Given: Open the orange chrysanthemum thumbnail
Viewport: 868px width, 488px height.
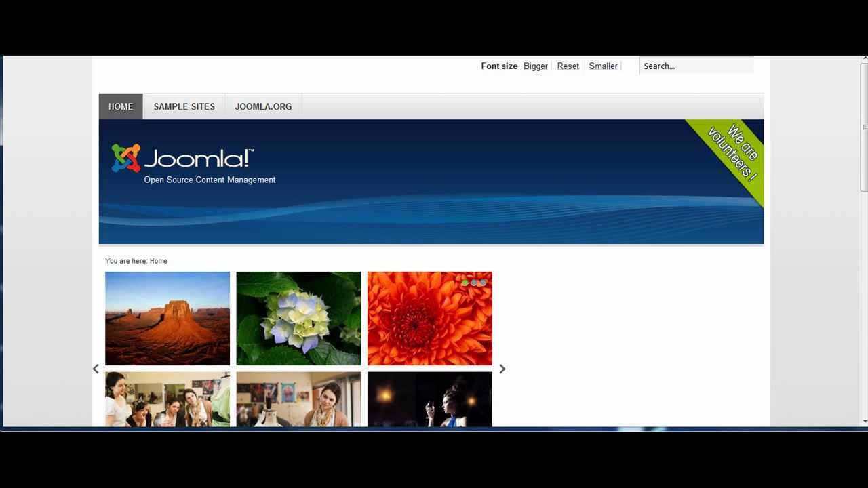Looking at the screenshot, I should (429, 319).
